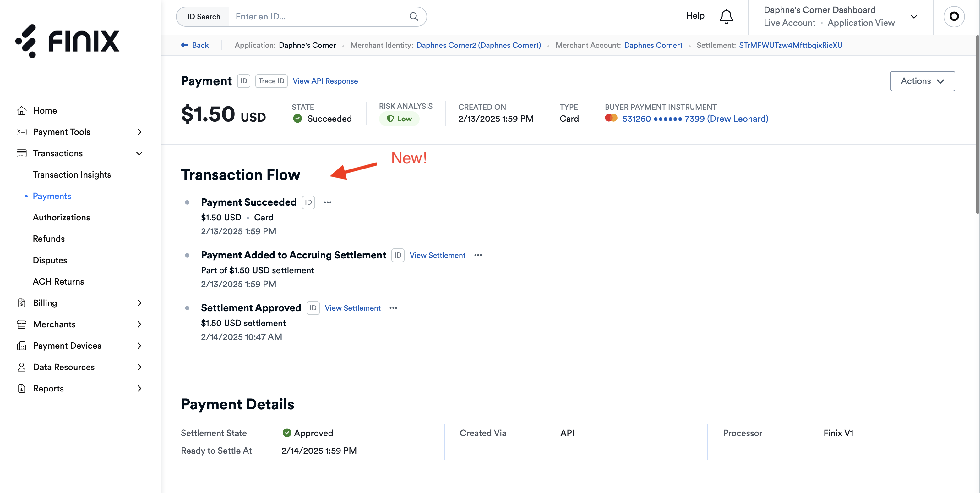
Task: Open ellipsis menu for Settlement Approved
Action: tap(393, 308)
